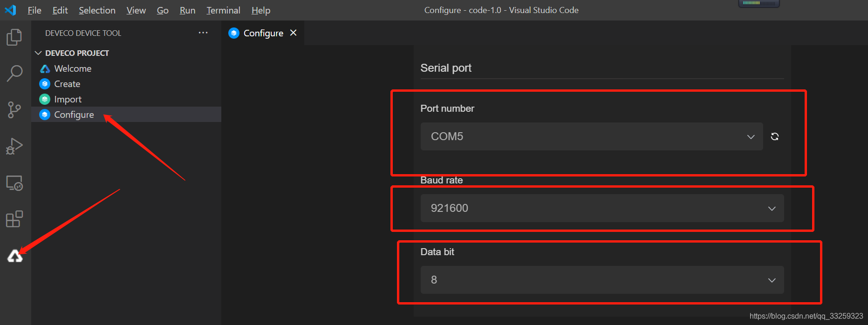Click the Configure item icon in sidebar
Viewport: 868px width, 325px height.
(45, 115)
